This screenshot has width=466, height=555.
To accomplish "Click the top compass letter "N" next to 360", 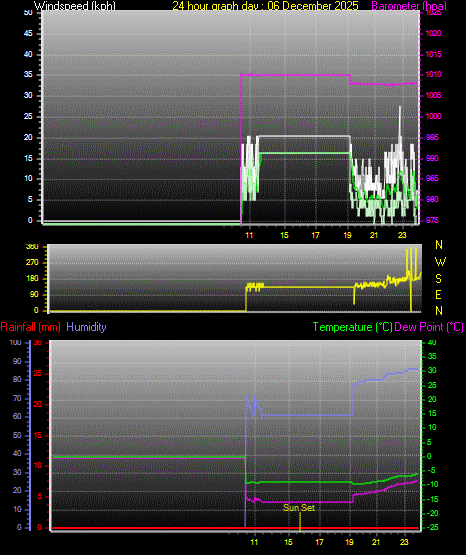I will (439, 245).
